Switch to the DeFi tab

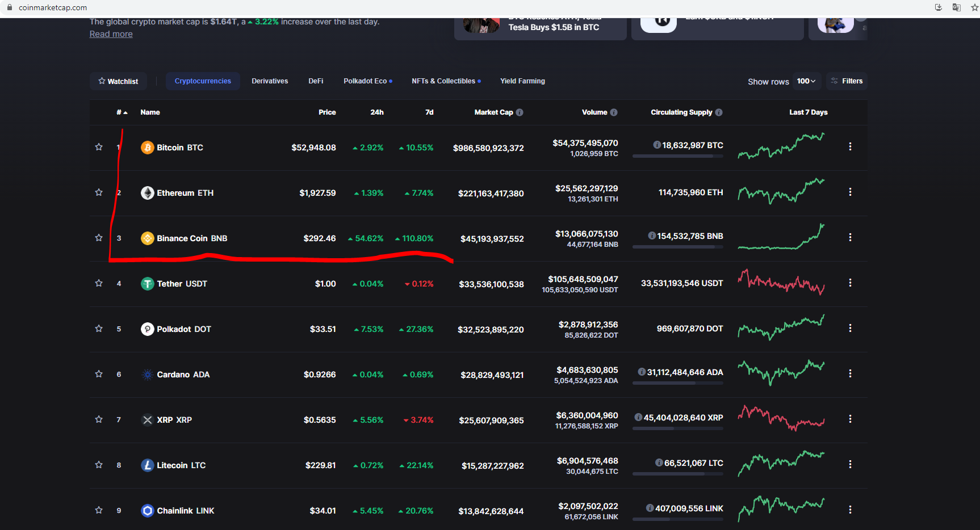[x=316, y=81]
